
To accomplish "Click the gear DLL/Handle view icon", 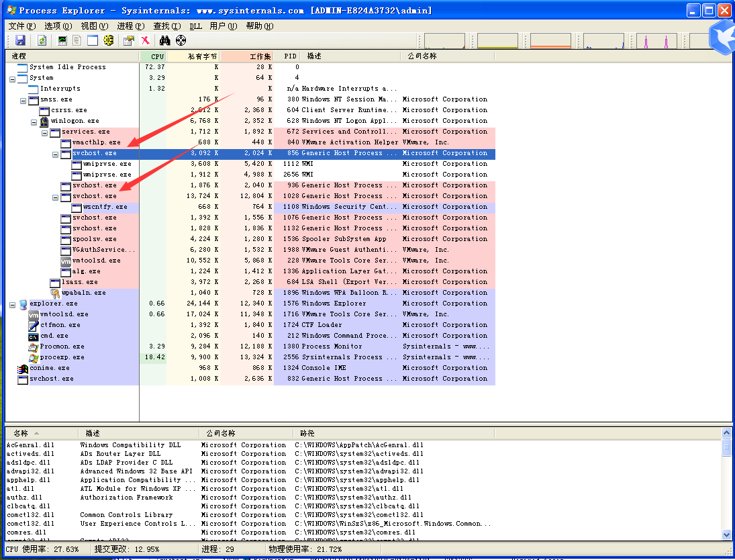I will point(109,40).
